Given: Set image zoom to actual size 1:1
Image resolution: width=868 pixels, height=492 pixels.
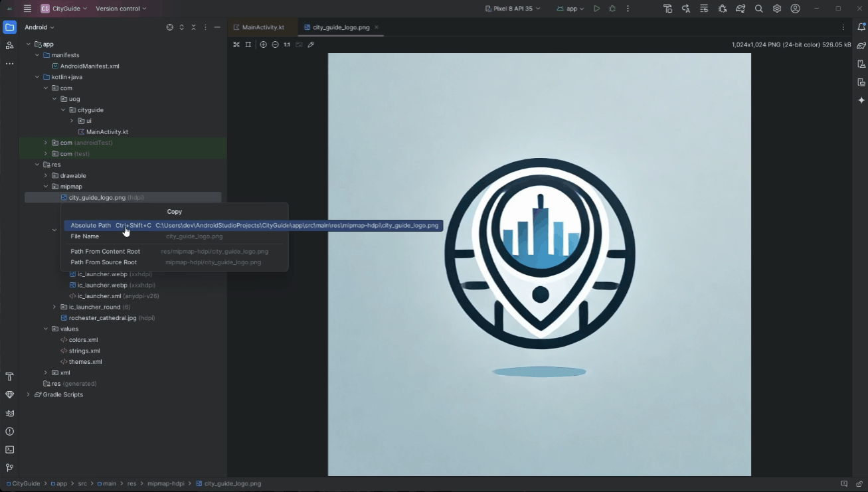Looking at the screenshot, I should click(287, 44).
